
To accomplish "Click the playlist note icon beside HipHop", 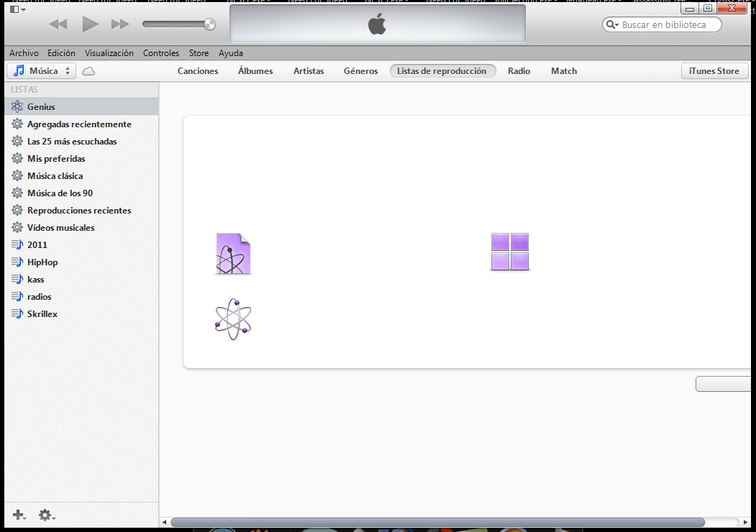I will [17, 262].
